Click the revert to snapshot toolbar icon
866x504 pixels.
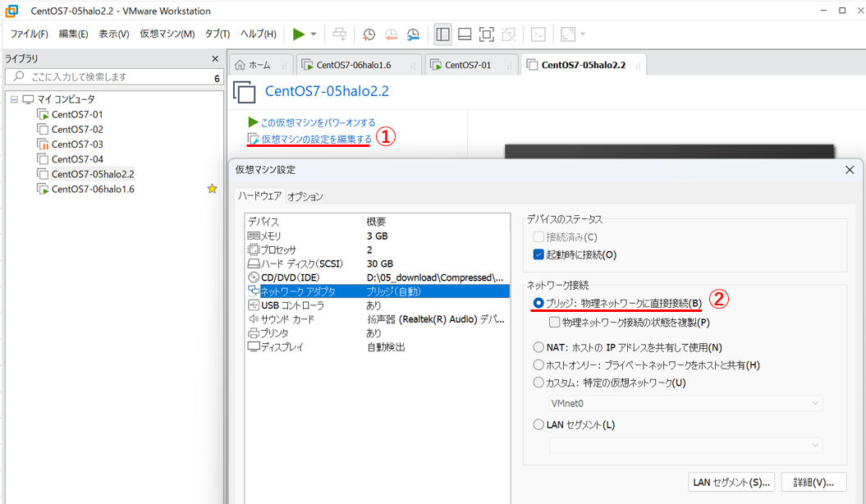click(391, 34)
